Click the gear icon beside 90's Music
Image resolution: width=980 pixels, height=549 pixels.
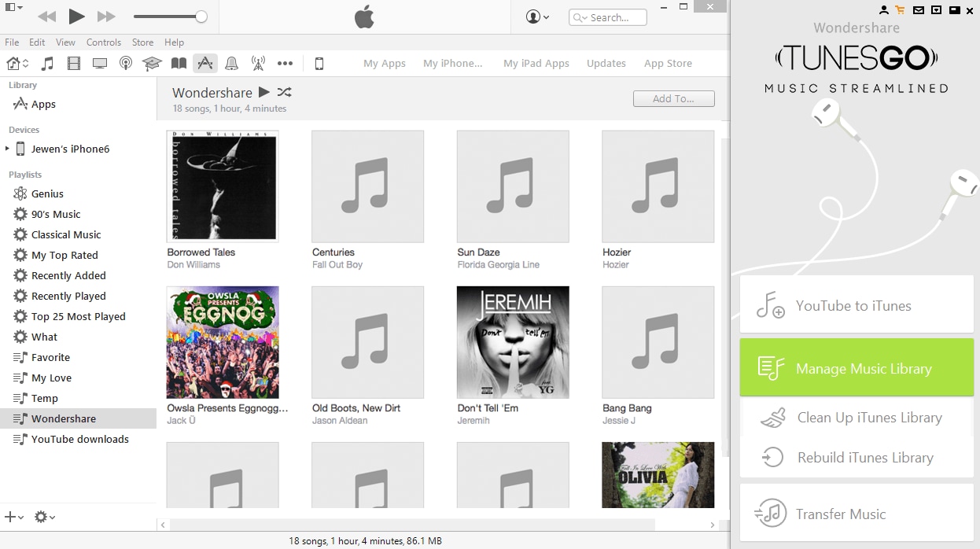(20, 214)
